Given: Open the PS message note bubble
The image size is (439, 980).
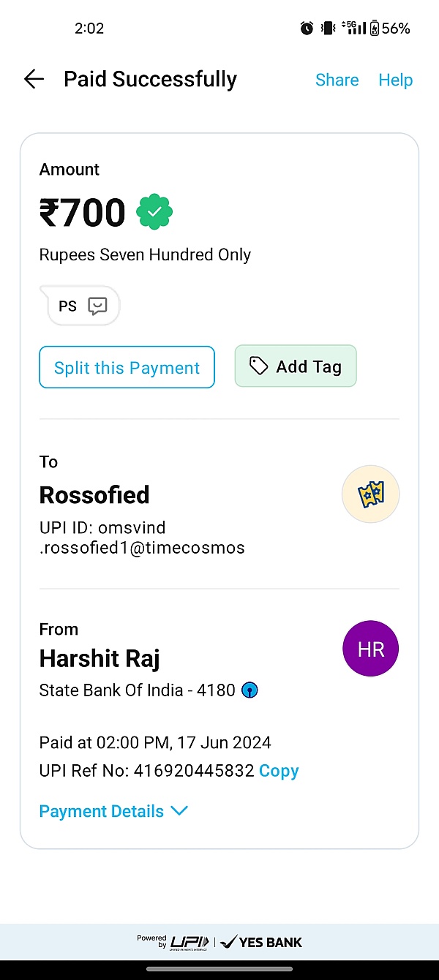Looking at the screenshot, I should [x=83, y=306].
